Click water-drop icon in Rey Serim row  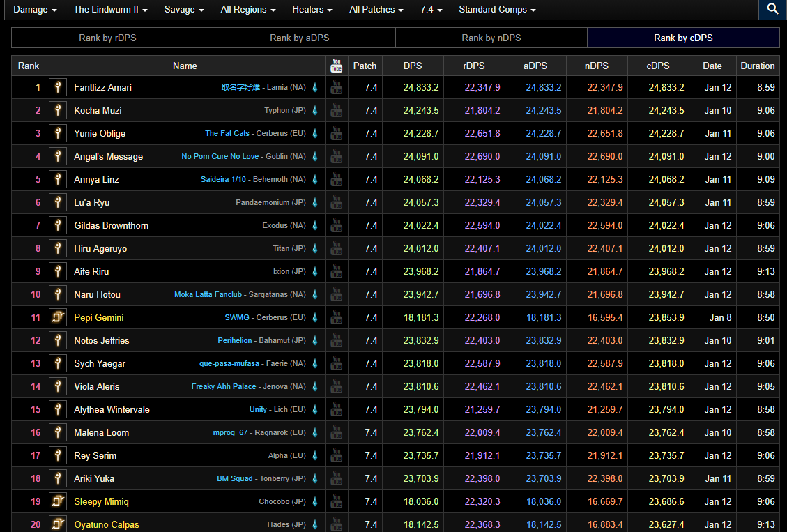315,456
